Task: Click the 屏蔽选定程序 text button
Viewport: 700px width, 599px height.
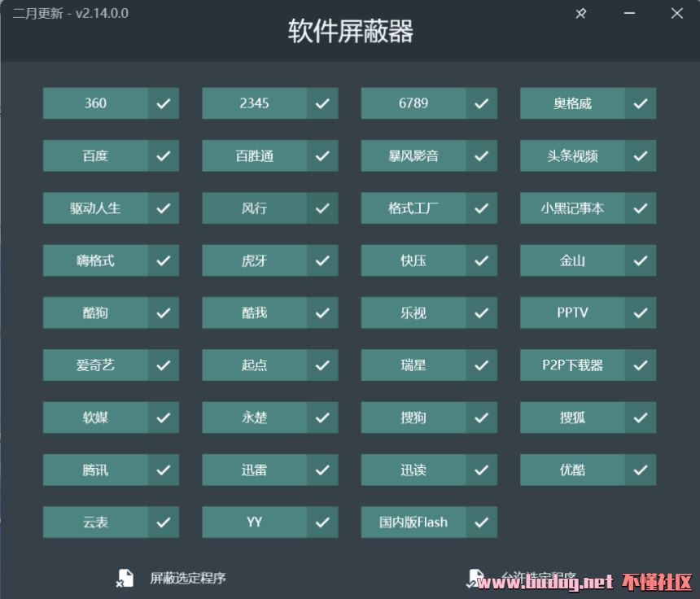Action: click(187, 578)
